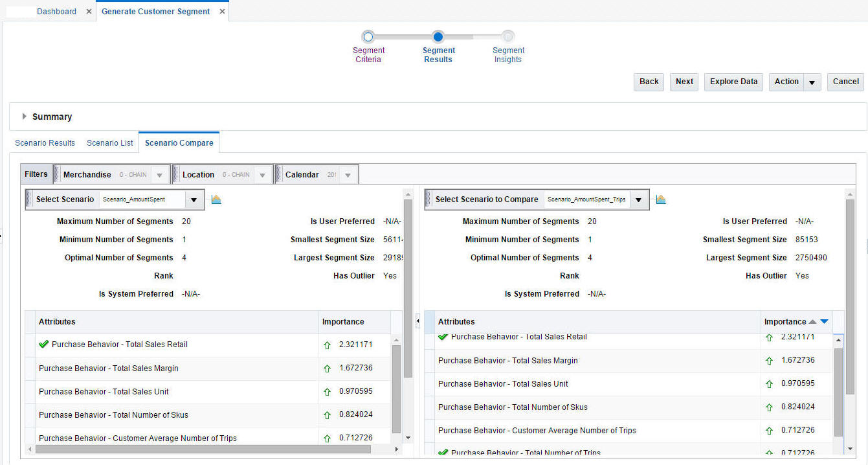868x465 pixels.
Task: Click left Attributes column header
Action: [x=177, y=322]
